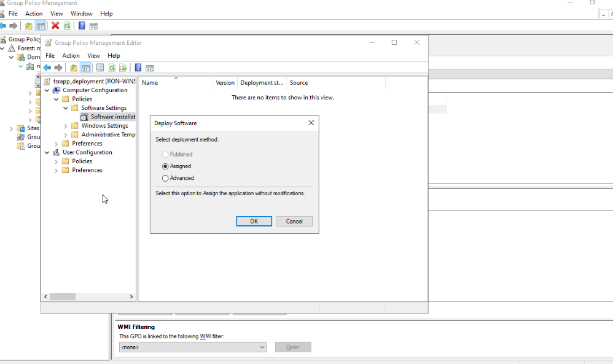Open the Action menu in the Editor window
The width and height of the screenshot is (613, 364).
click(71, 55)
